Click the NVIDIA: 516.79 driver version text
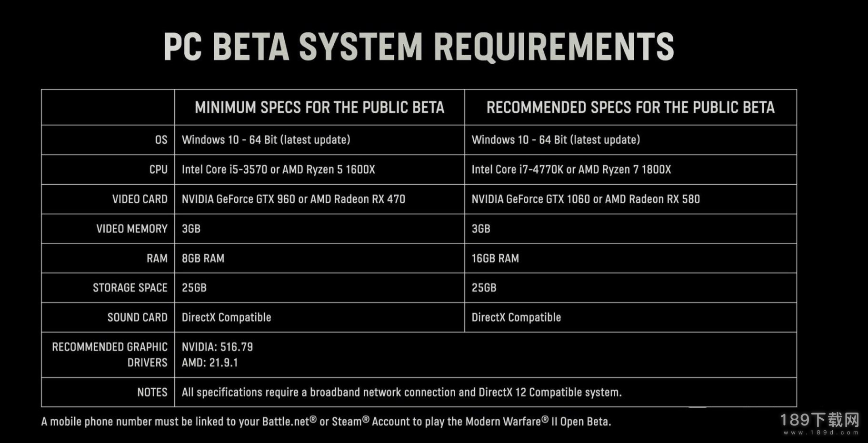This screenshot has height=443, width=868. point(217,347)
